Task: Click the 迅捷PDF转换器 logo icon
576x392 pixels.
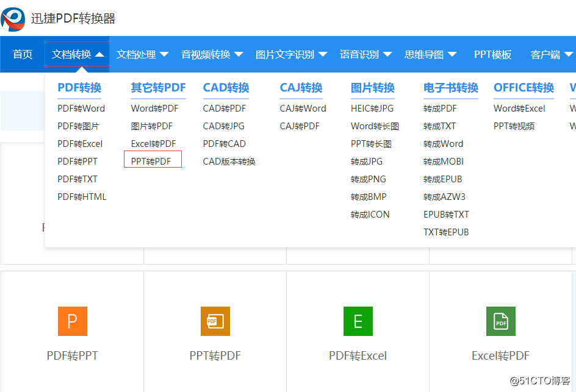Action: pos(13,19)
